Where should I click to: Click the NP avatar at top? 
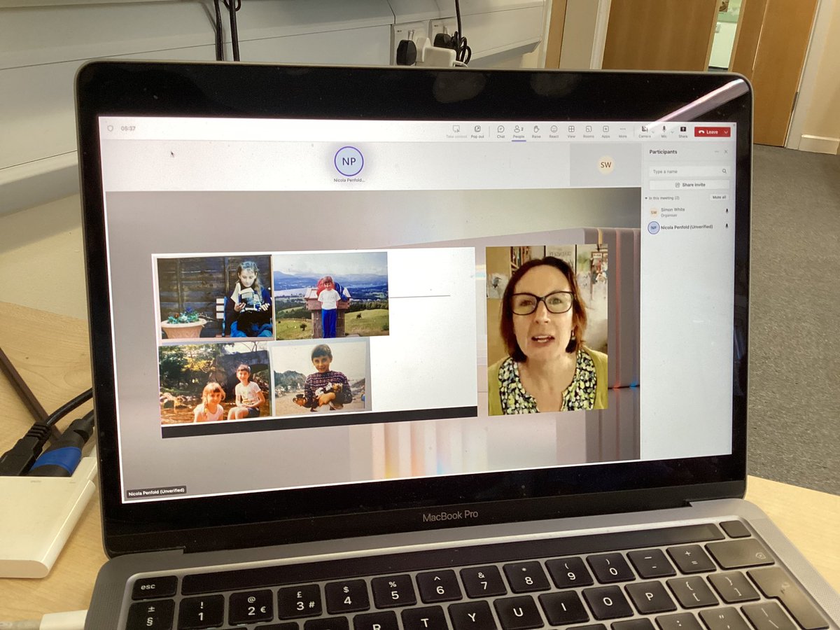349,161
